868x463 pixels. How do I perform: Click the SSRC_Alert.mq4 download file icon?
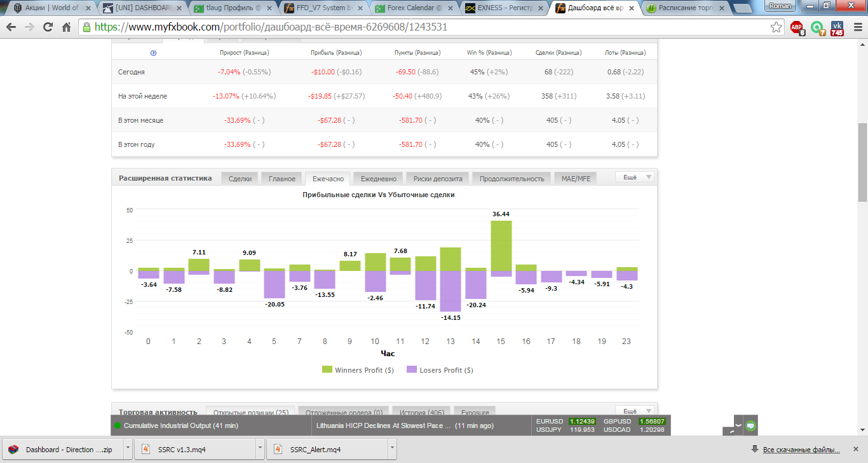277,449
